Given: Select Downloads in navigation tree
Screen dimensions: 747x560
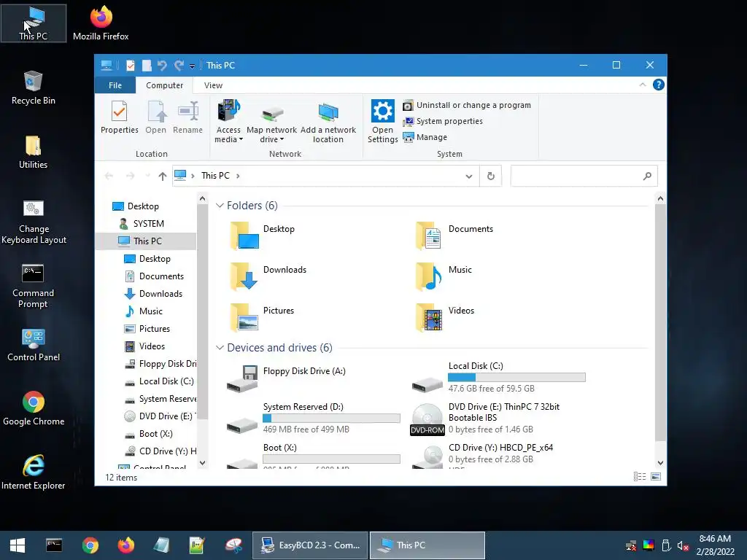Looking at the screenshot, I should [x=153, y=294].
